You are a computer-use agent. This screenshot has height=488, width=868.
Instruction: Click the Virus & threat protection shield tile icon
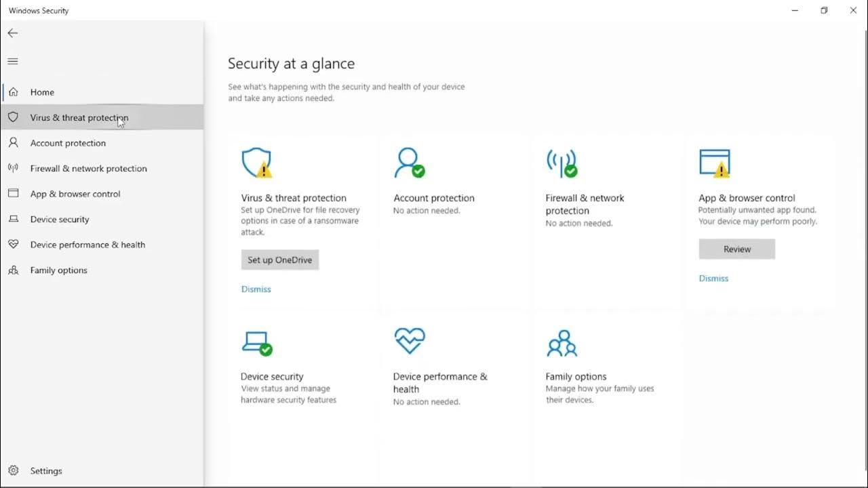[256, 163]
